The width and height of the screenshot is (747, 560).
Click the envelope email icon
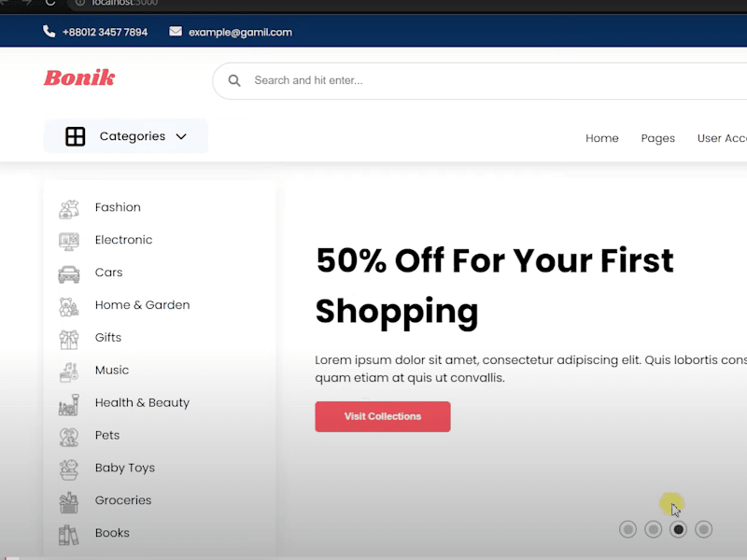176,32
